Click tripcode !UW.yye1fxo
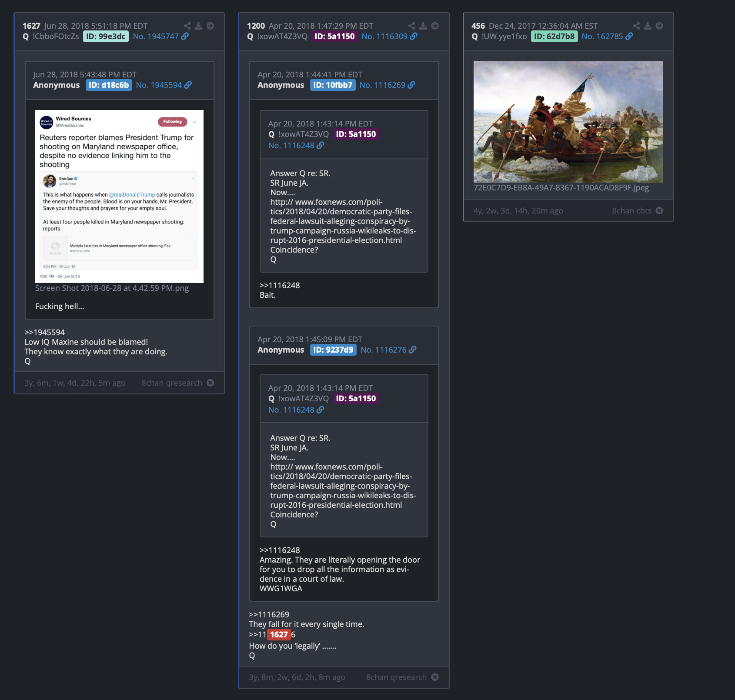This screenshot has height=700, width=735. tap(504, 36)
